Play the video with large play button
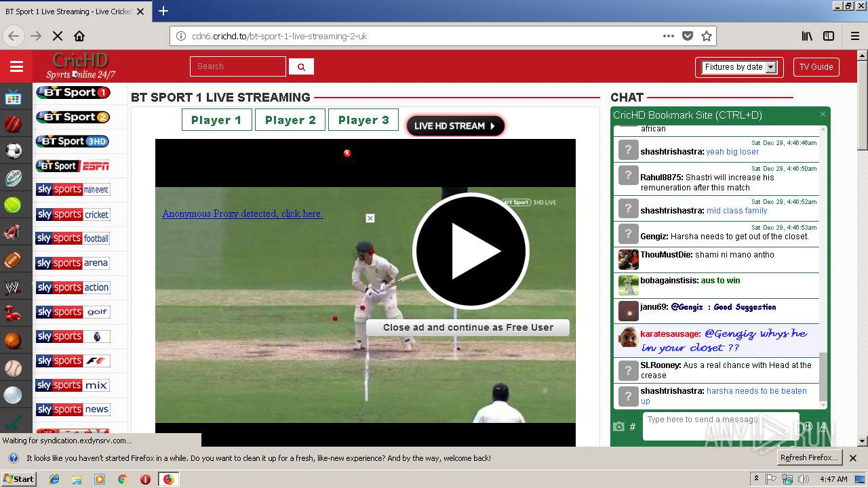 [x=471, y=251]
